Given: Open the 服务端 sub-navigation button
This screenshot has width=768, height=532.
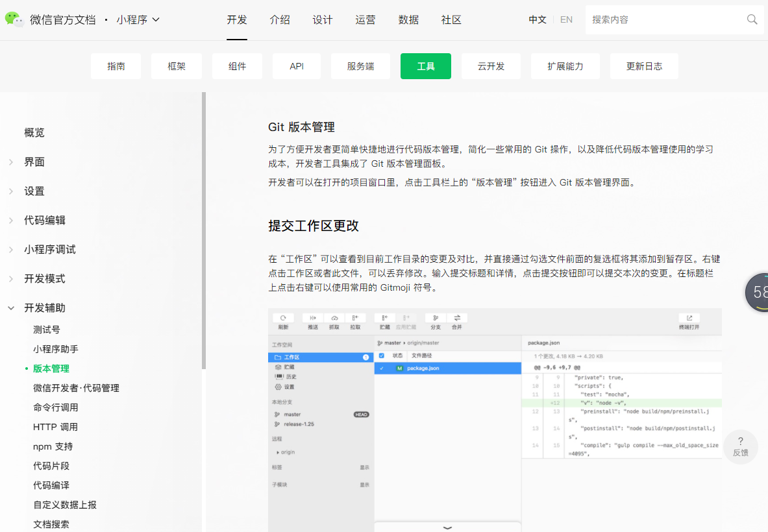Looking at the screenshot, I should pyautogui.click(x=360, y=66).
